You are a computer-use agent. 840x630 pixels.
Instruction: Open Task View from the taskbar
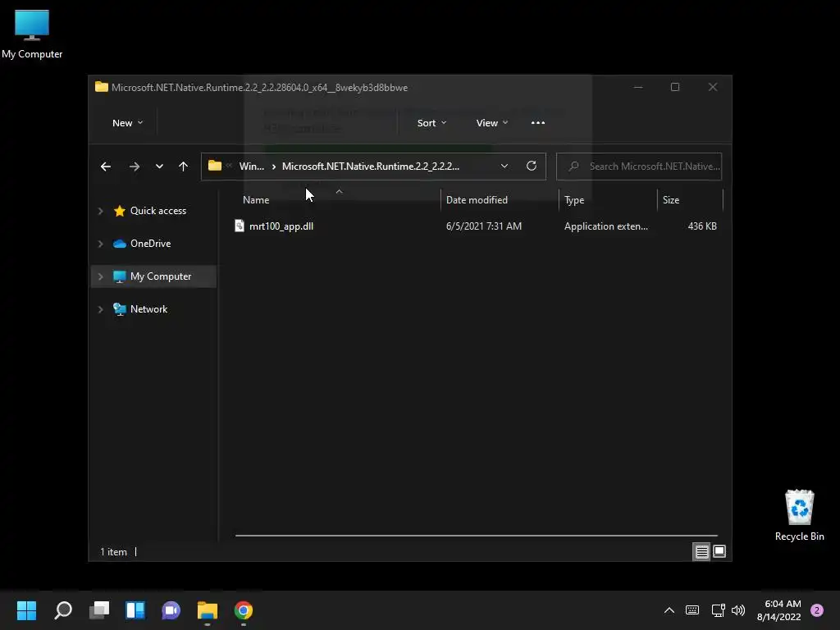pos(99,610)
